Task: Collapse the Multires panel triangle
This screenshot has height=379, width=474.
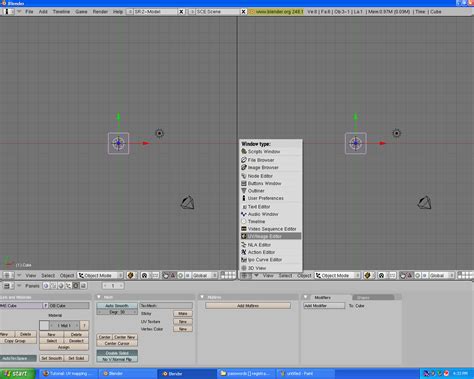Action: point(202,297)
